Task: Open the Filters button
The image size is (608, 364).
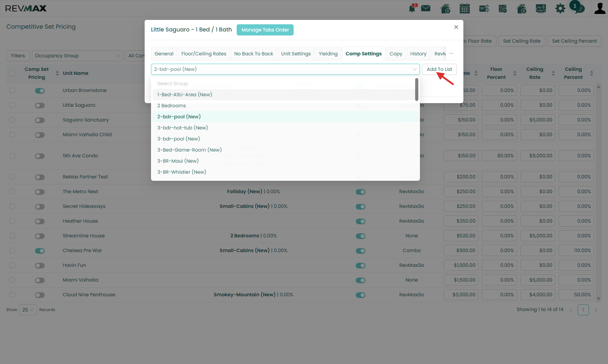Action: click(18, 56)
